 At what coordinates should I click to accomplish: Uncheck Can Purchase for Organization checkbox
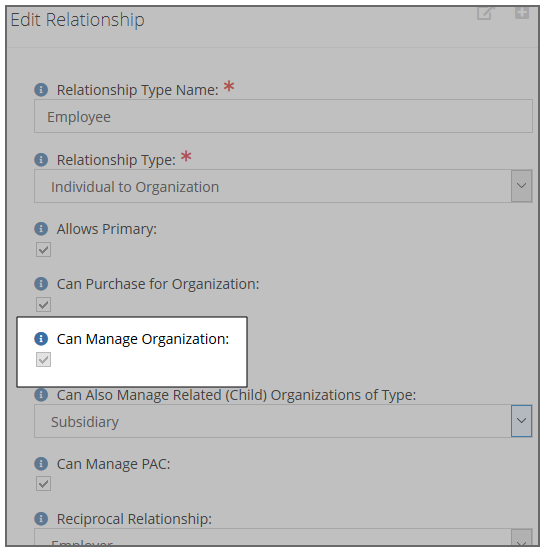[43, 305]
